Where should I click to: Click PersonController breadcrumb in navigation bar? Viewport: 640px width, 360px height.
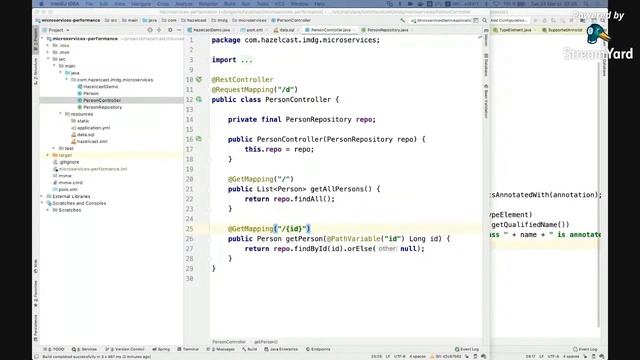tap(291, 20)
